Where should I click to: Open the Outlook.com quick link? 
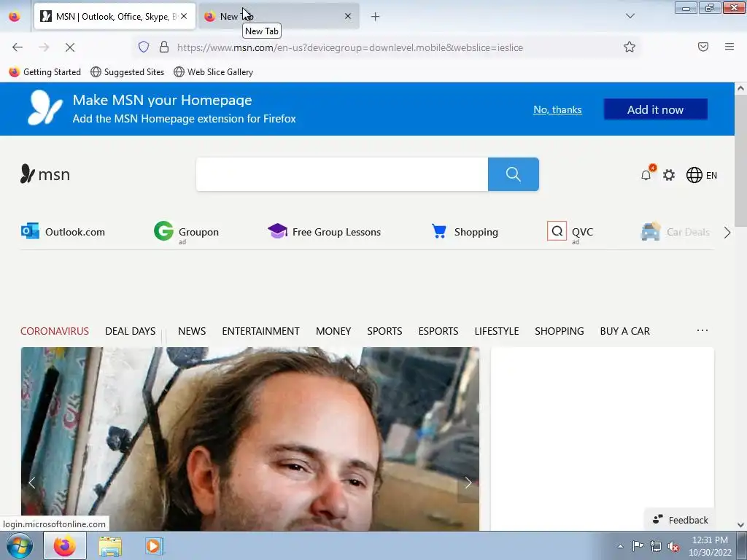tap(63, 231)
